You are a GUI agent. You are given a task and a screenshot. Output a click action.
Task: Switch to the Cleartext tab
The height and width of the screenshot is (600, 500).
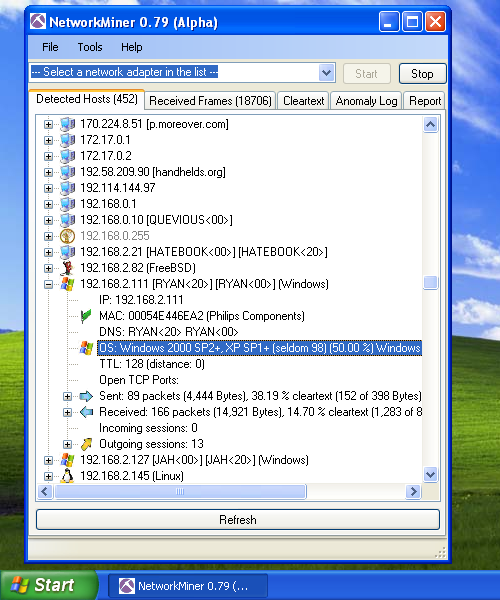tap(303, 101)
